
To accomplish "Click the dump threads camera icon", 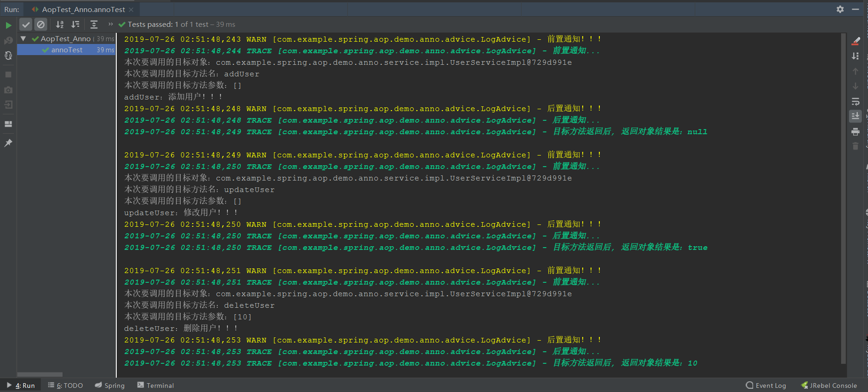I will (x=8, y=90).
